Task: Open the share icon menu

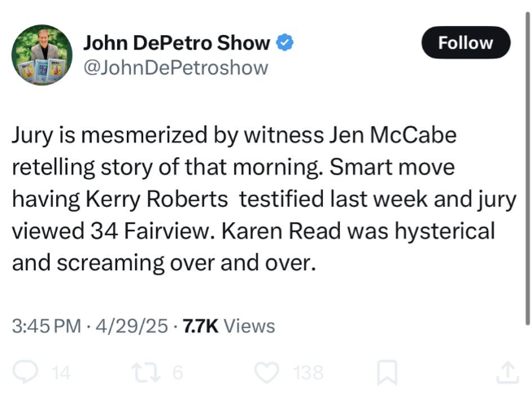Action: tap(507, 373)
